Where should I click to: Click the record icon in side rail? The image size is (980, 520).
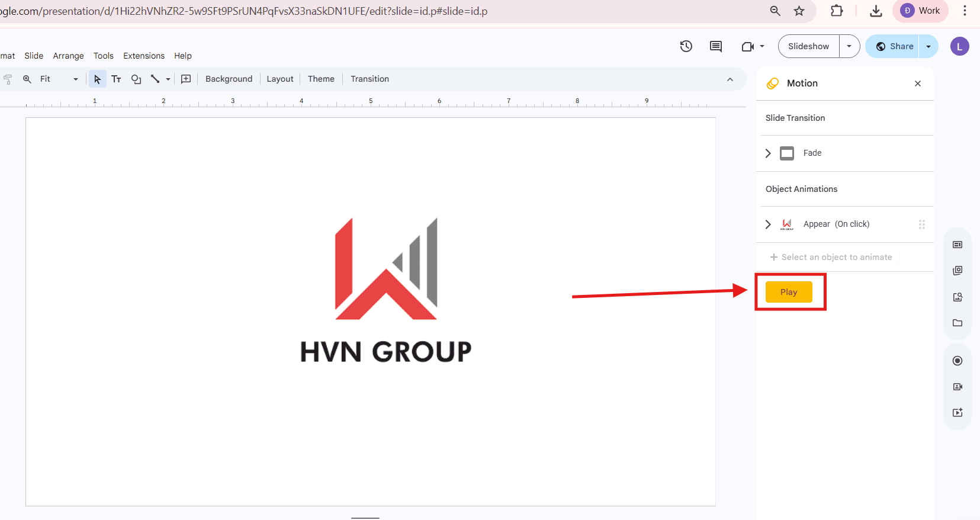point(957,361)
